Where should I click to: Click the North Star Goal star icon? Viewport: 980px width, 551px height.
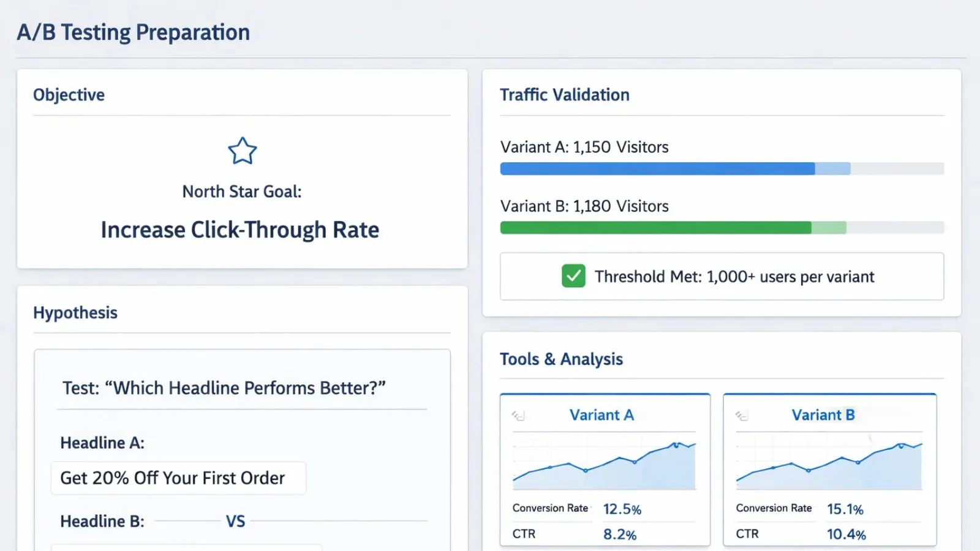[x=242, y=151]
